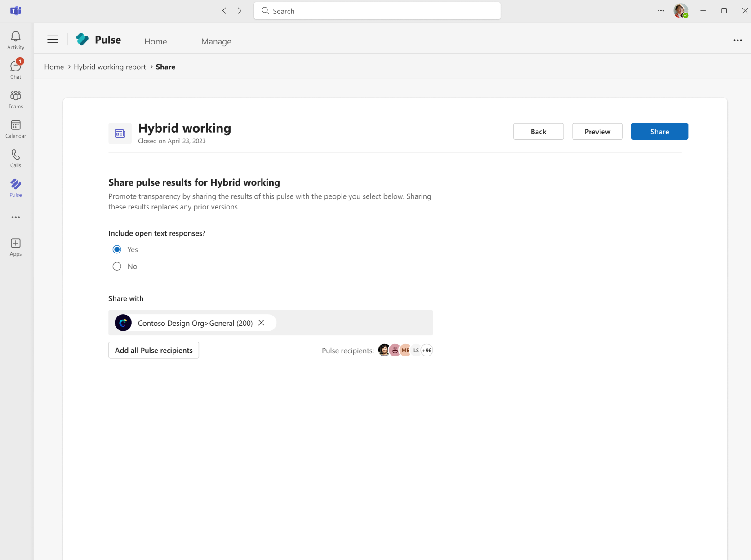Screen dimensions: 751x560
Task: Switch to the Home tab
Action: 156,41
